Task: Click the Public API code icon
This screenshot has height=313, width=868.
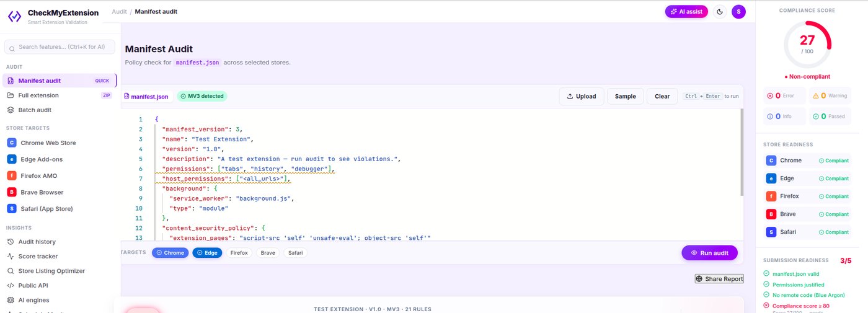Action: tap(11, 286)
